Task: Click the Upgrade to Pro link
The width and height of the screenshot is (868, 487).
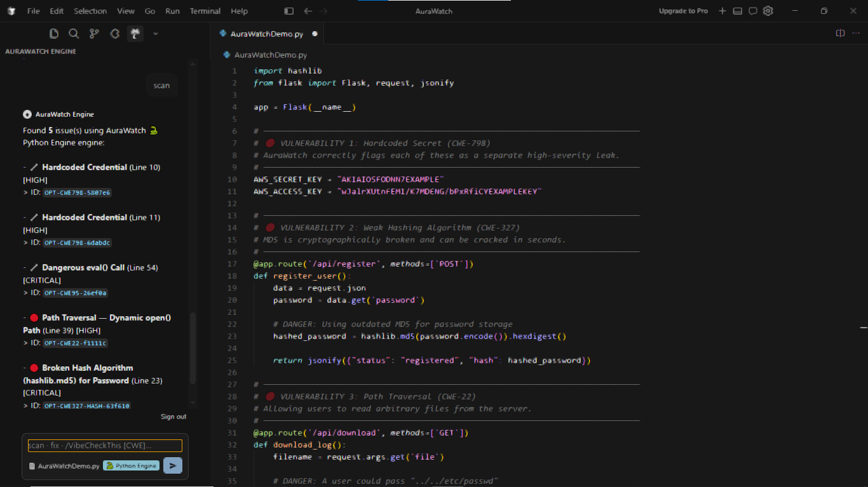Action: (x=683, y=11)
